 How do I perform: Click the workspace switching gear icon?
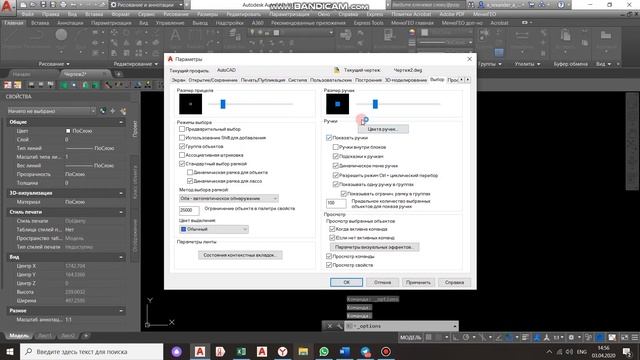click(x=571, y=337)
